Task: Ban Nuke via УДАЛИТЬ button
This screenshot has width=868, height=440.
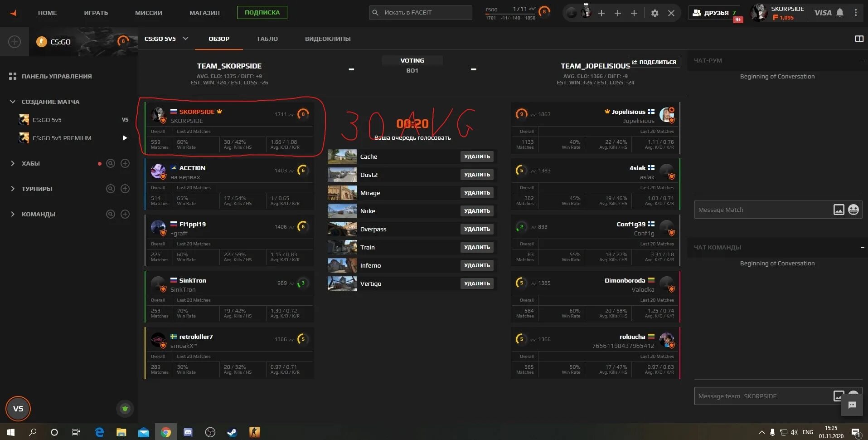Action: pyautogui.click(x=477, y=211)
